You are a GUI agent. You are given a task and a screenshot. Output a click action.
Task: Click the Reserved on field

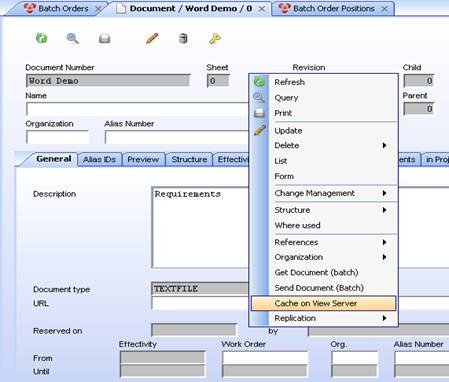click(x=194, y=330)
